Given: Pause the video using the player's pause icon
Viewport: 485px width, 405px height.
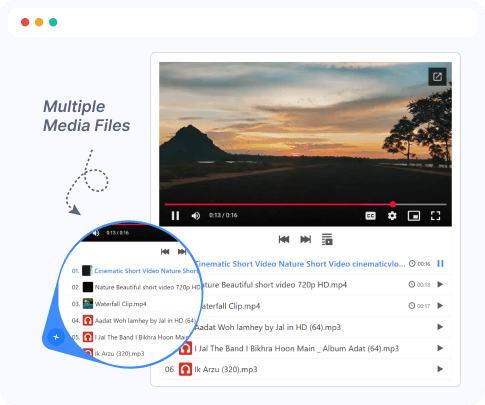Looking at the screenshot, I should click(175, 216).
